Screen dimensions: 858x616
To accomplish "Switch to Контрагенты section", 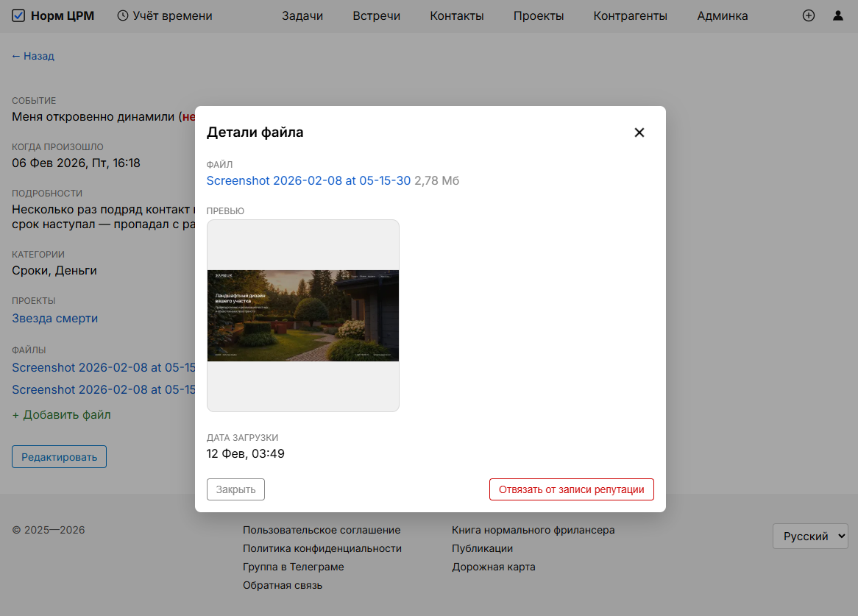I will [630, 15].
